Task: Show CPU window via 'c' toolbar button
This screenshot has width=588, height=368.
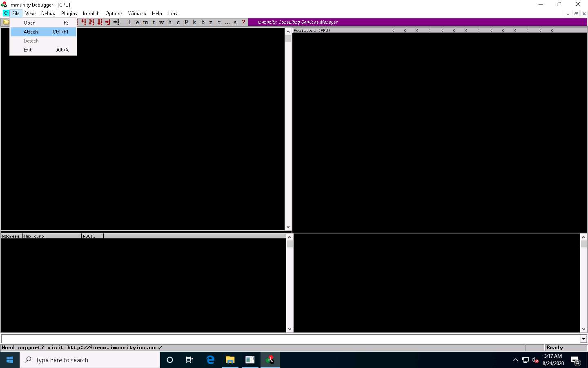Action: [178, 22]
